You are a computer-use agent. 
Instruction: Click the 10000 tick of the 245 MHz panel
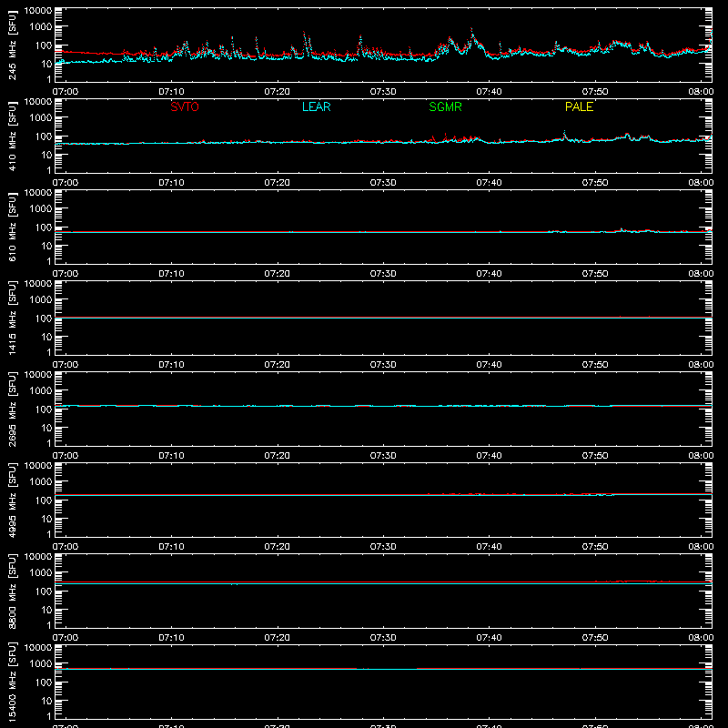(x=38, y=10)
